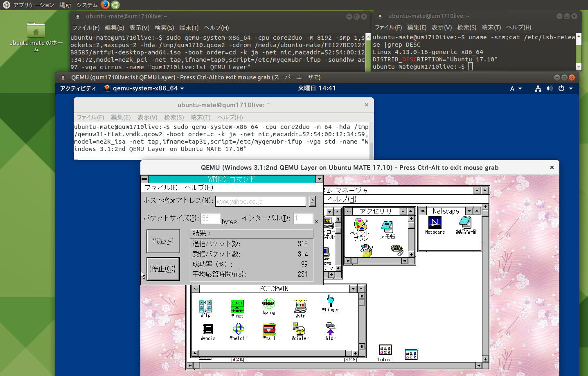Click アクセサリ vertical scrollbar down arrow
This screenshot has width=588, height=376.
click(x=411, y=254)
